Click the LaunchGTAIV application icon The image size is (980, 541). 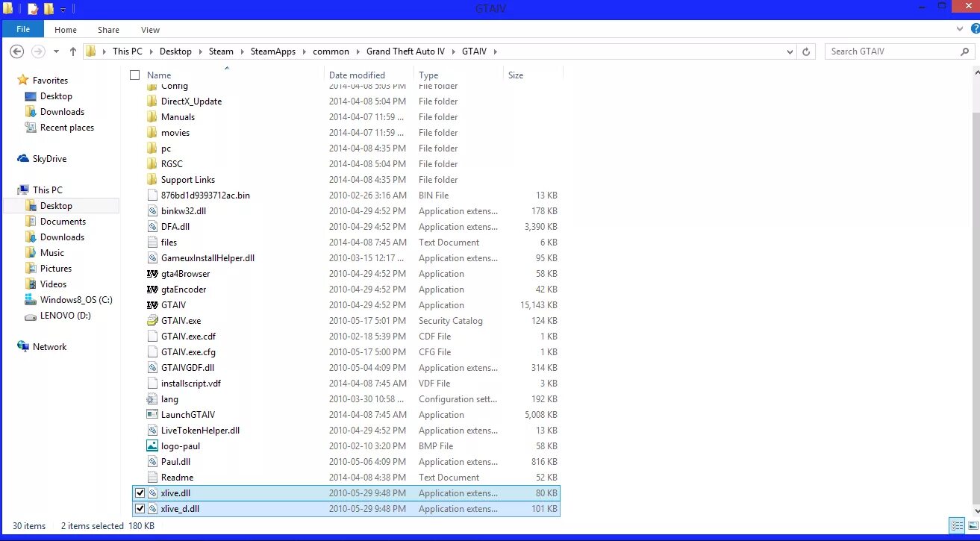pos(153,415)
